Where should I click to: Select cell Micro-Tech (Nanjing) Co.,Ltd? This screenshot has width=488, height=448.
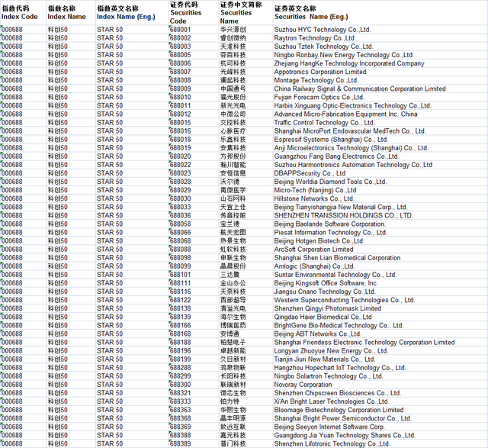coord(380,190)
